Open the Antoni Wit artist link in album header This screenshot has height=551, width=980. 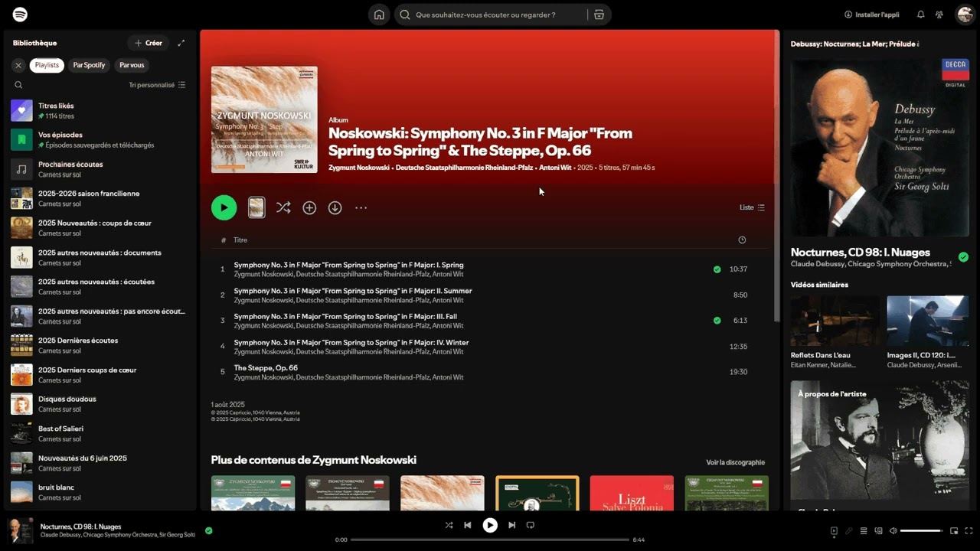[x=555, y=168]
